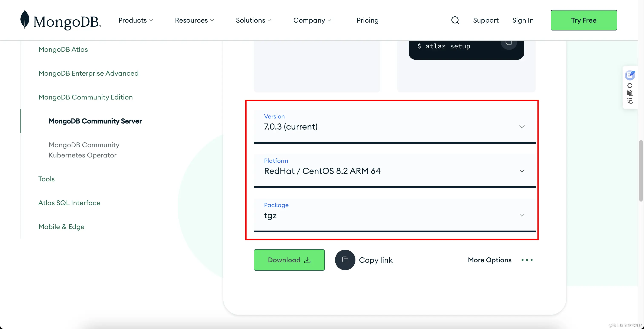Open MongoDB Enterprise Advanced sidebar link
The image size is (644, 329).
coord(88,73)
